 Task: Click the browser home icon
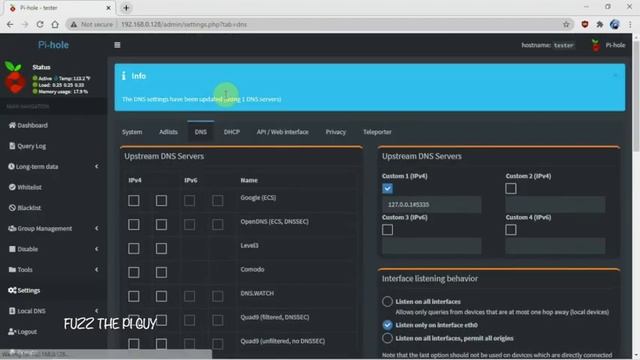pyautogui.click(x=55, y=24)
